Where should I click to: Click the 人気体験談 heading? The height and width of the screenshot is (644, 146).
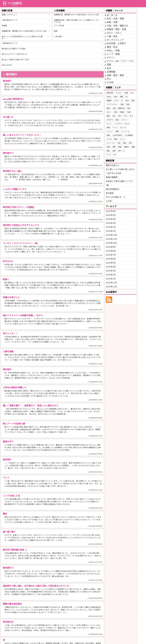click(59, 11)
